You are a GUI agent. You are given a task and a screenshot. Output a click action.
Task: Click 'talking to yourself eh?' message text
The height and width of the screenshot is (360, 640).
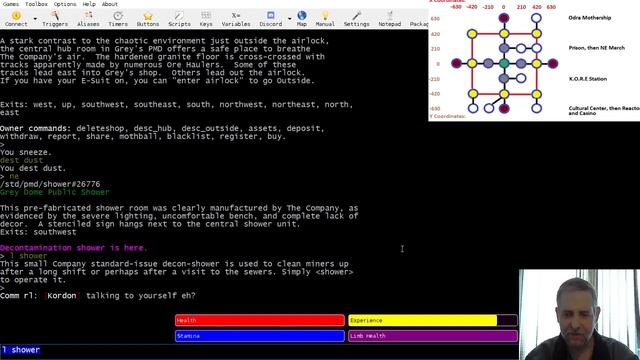[x=141, y=296]
